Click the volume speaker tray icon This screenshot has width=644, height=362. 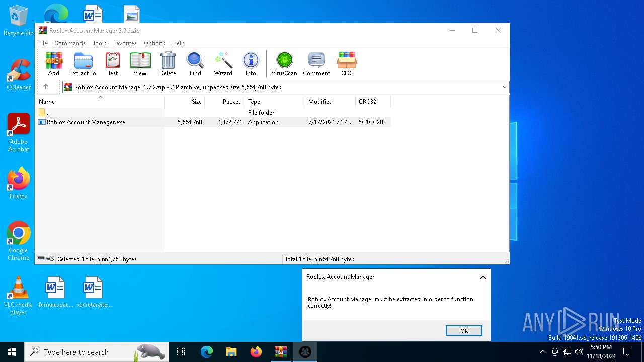(579, 352)
